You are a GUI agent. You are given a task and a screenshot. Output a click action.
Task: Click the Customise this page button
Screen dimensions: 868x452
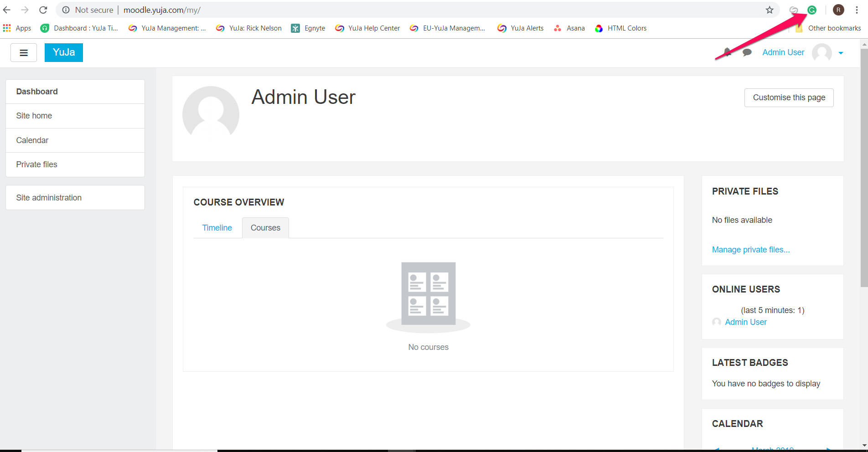(x=789, y=98)
